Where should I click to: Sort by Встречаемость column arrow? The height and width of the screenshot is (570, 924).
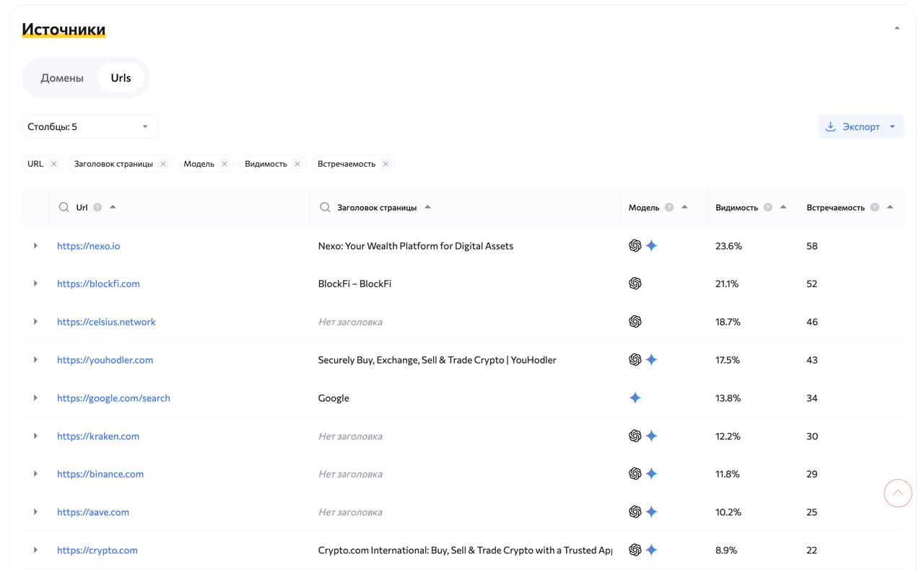pyautogui.click(x=890, y=207)
